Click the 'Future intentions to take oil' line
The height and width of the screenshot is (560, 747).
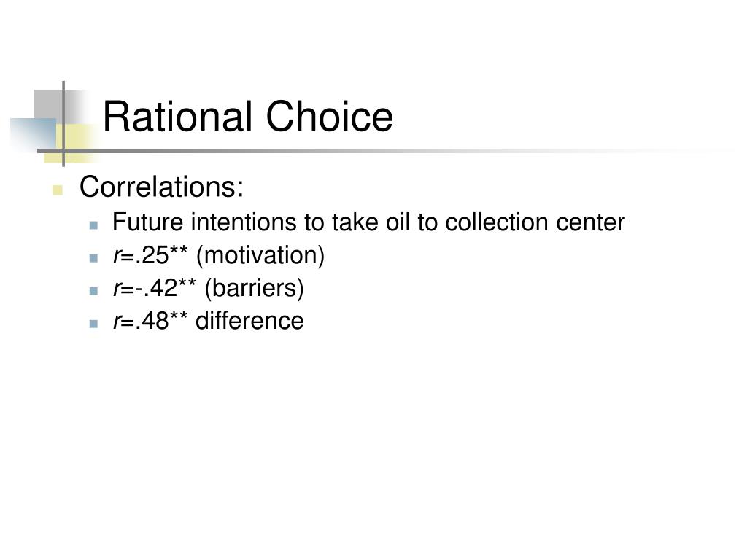368,222
